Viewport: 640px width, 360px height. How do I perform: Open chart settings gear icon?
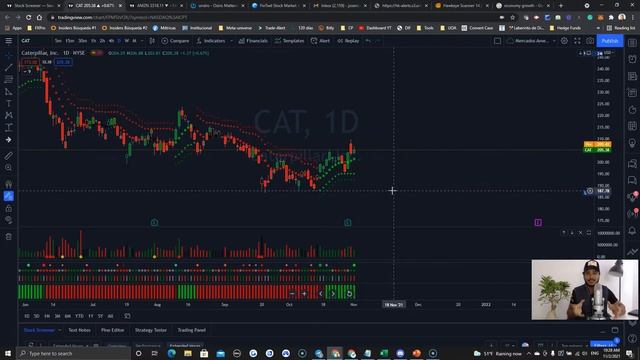click(564, 41)
